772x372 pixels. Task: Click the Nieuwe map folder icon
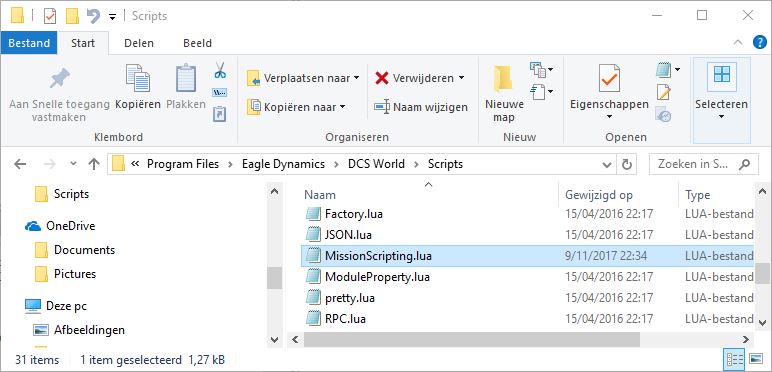click(503, 79)
